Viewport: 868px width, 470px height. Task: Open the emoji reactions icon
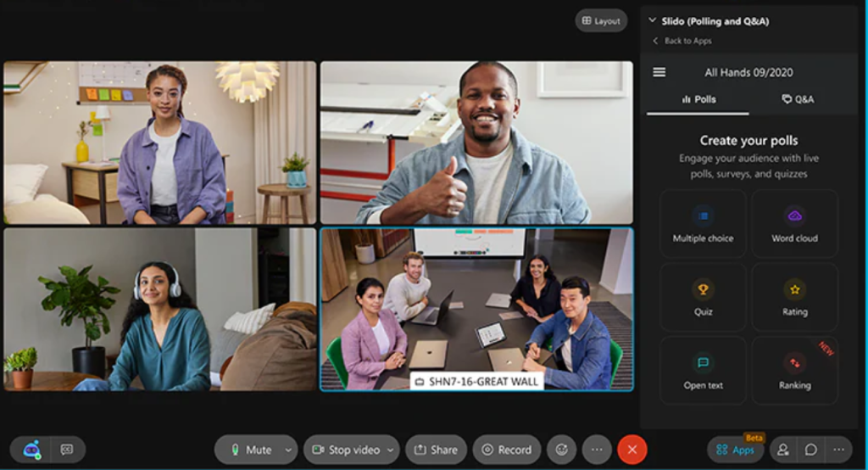point(560,450)
